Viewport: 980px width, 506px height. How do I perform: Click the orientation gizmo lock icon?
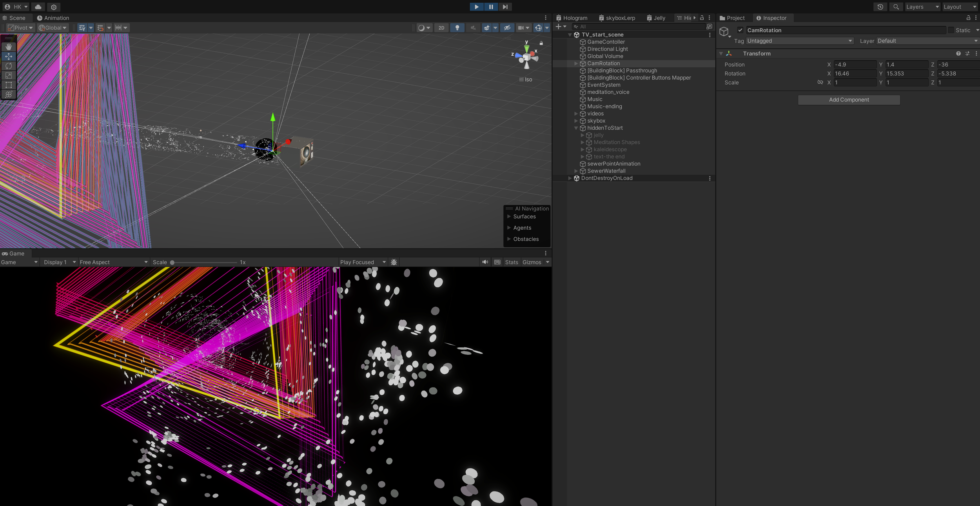(541, 43)
